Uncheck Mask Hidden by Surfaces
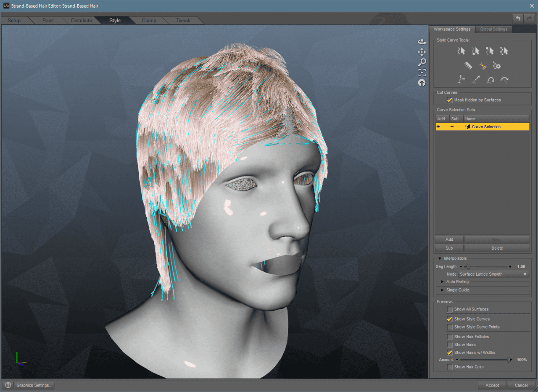This screenshot has height=392, width=538. click(x=449, y=100)
